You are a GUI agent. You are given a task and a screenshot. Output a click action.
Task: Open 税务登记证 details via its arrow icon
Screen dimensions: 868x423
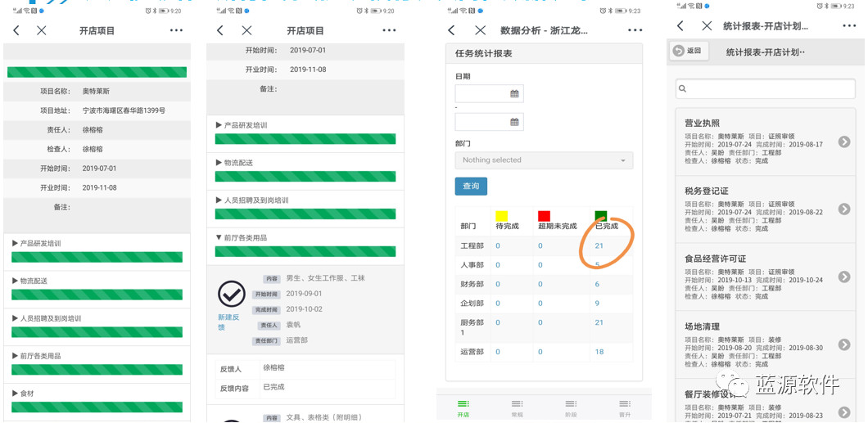click(x=843, y=209)
